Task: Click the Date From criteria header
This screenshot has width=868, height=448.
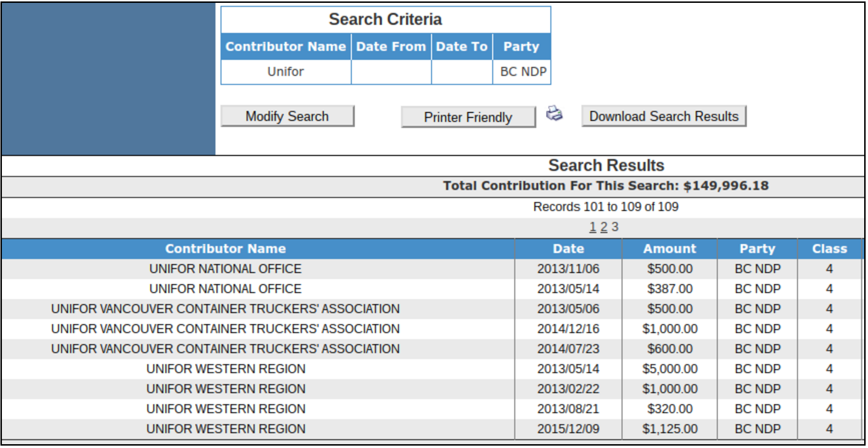Action: click(x=391, y=46)
